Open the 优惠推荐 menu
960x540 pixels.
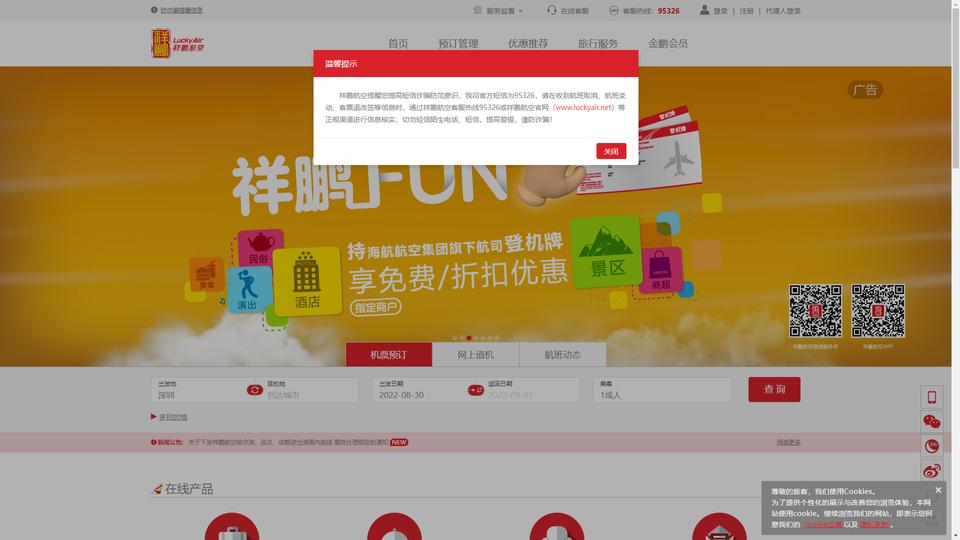coord(528,43)
